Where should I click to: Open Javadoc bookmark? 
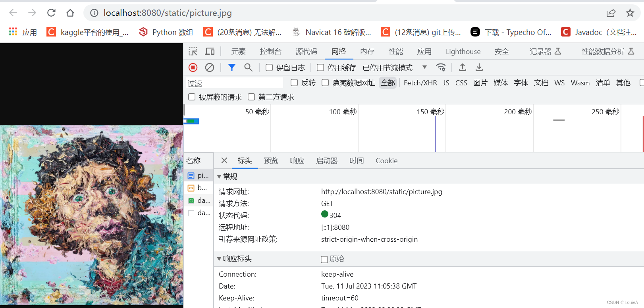(x=599, y=32)
